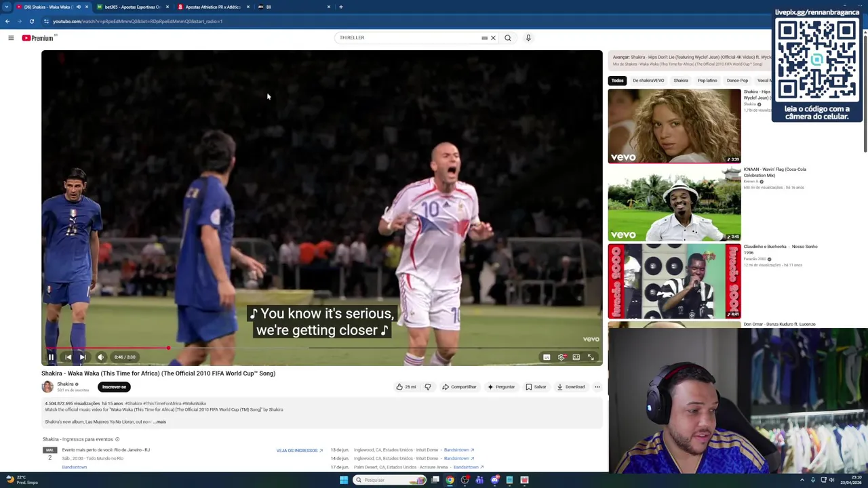Image resolution: width=868 pixels, height=488 pixels.
Task: Open VEJA OS INGRESSOS tickets link
Action: point(299,451)
